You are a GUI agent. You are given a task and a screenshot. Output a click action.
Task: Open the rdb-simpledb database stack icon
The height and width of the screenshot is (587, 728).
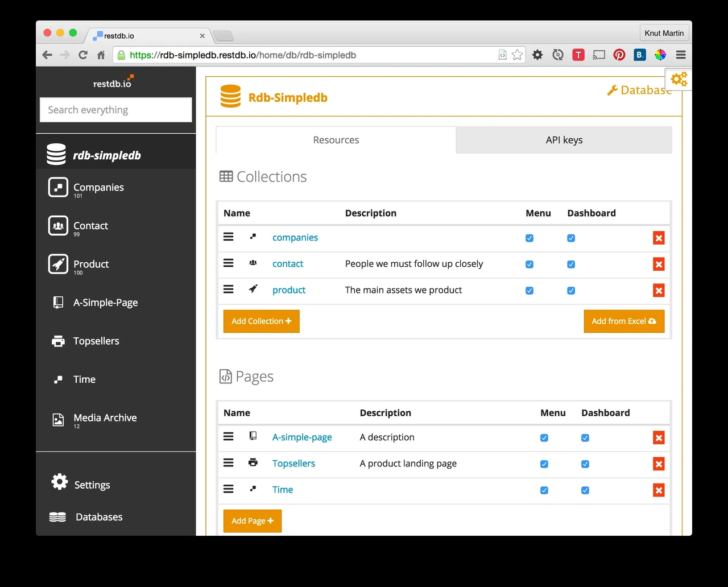pyautogui.click(x=56, y=154)
